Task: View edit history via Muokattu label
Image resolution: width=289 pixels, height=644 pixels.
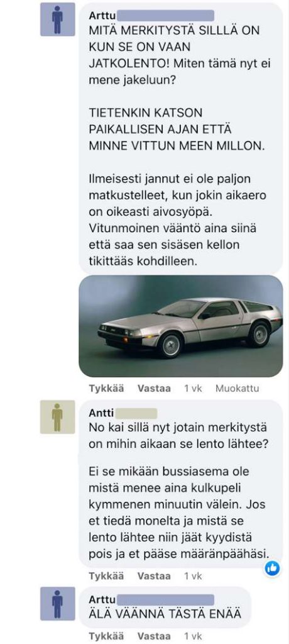Action: [237, 388]
